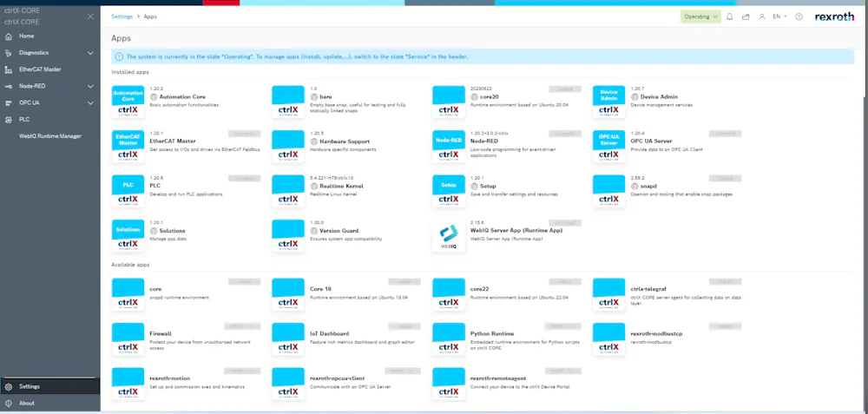Select the snapd app tile icon

tap(609, 191)
